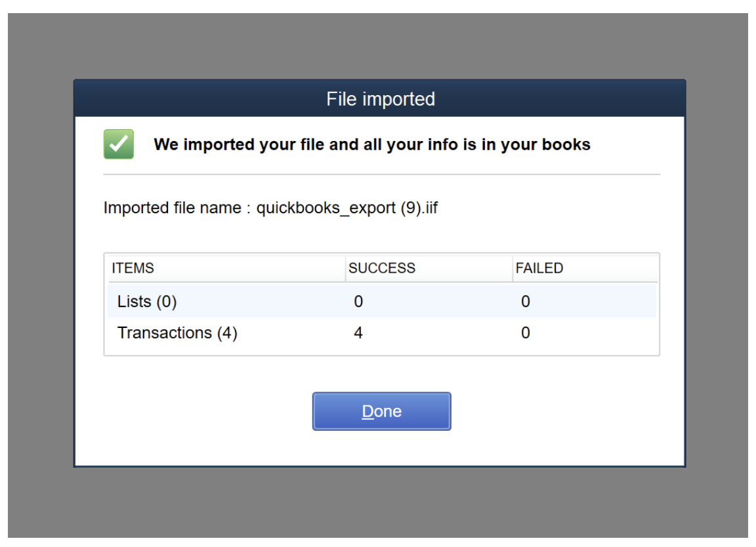Click the "We imported your file" heading
Image resolution: width=756 pixels, height=547 pixels.
pos(371,144)
